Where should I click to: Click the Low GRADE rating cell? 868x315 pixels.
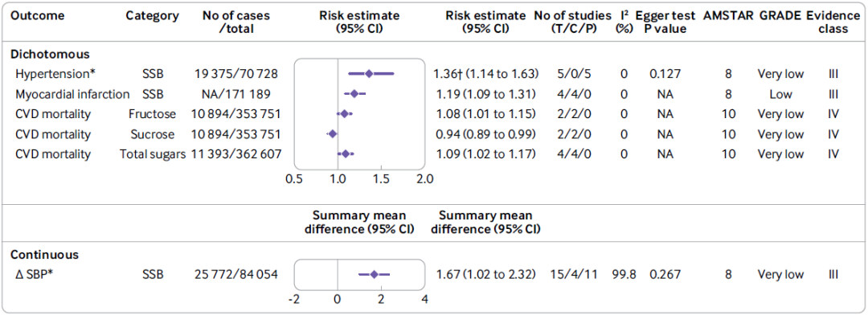(780, 94)
